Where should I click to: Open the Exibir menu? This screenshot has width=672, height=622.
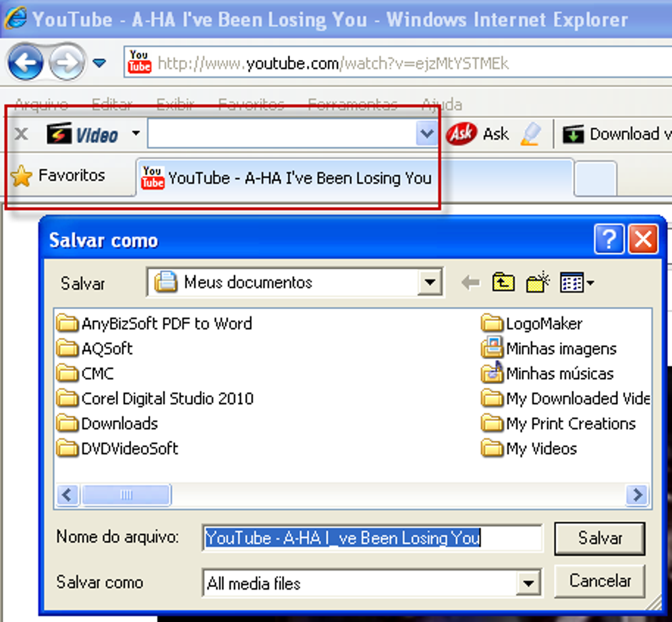(x=175, y=104)
